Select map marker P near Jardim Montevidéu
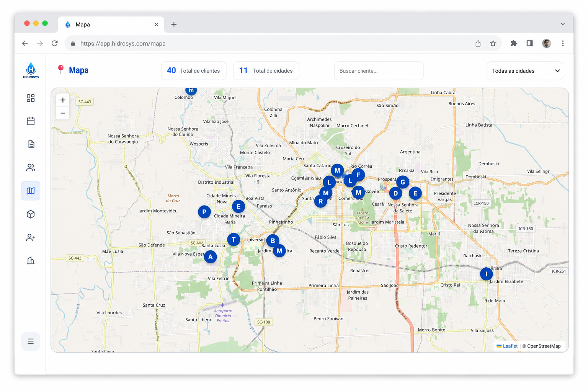Image resolution: width=588 pixels, height=392 pixels. (x=204, y=212)
